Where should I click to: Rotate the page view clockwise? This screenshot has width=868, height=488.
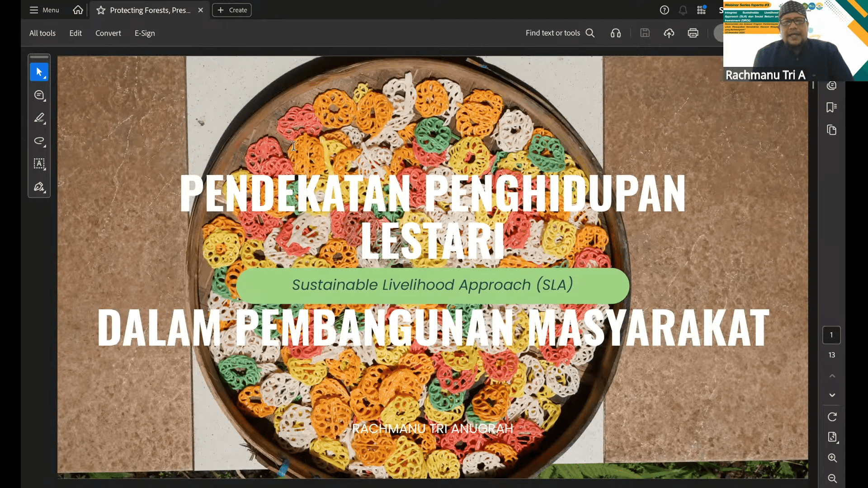tap(832, 417)
